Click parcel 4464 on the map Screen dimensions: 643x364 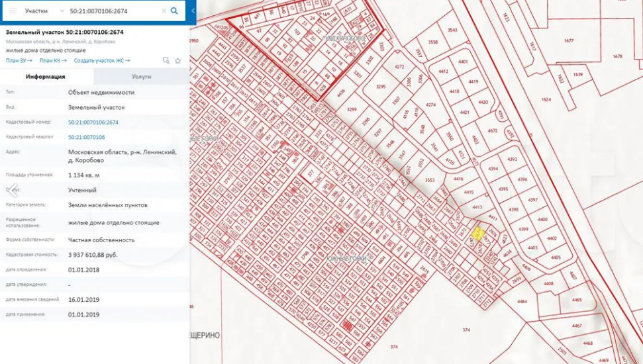(522, 301)
